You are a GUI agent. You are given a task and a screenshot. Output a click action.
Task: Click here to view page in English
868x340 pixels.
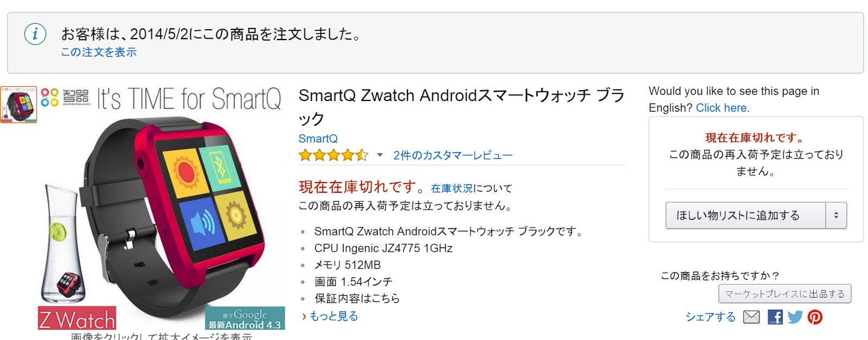pyautogui.click(x=722, y=108)
